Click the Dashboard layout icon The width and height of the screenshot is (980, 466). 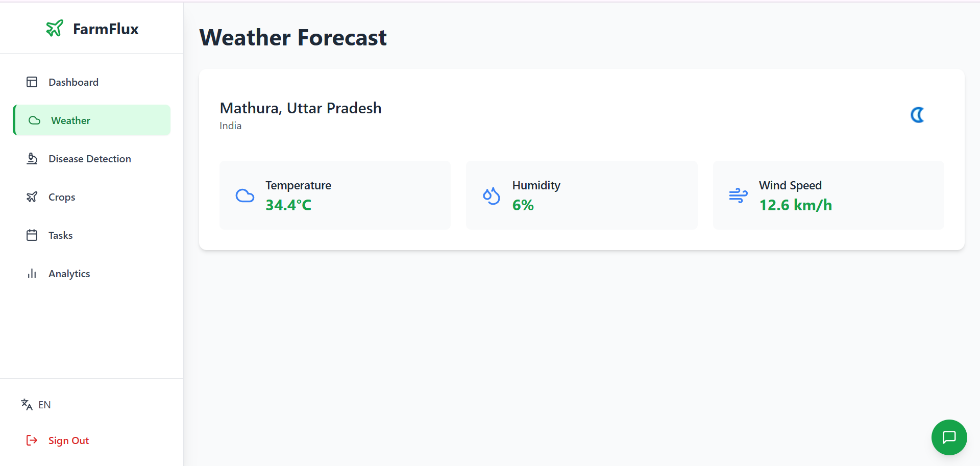(x=32, y=82)
